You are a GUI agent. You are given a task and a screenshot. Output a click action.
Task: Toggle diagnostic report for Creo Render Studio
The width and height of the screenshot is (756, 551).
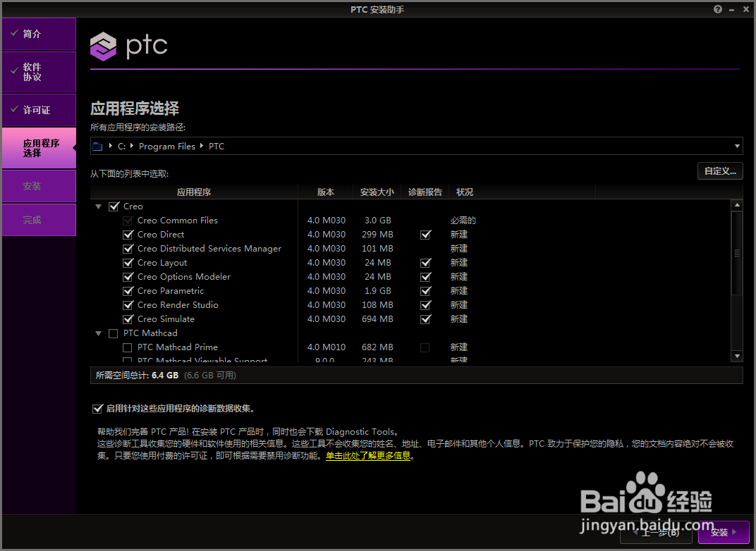(x=425, y=305)
